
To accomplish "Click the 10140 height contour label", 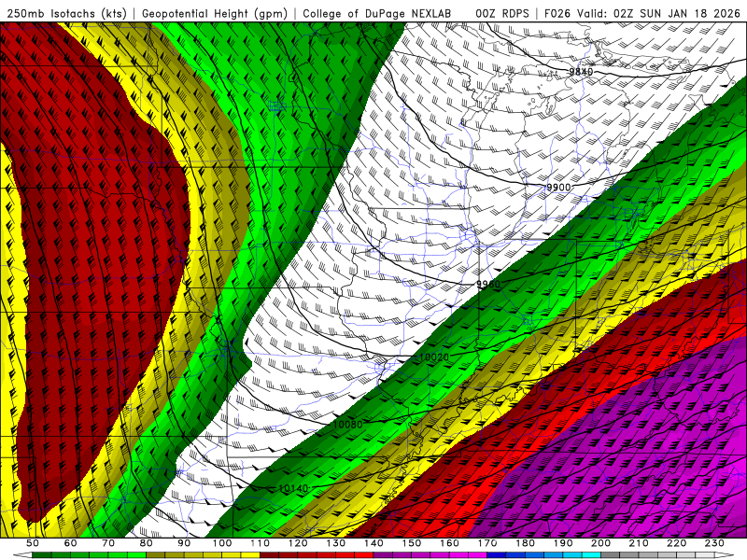I will point(293,488).
